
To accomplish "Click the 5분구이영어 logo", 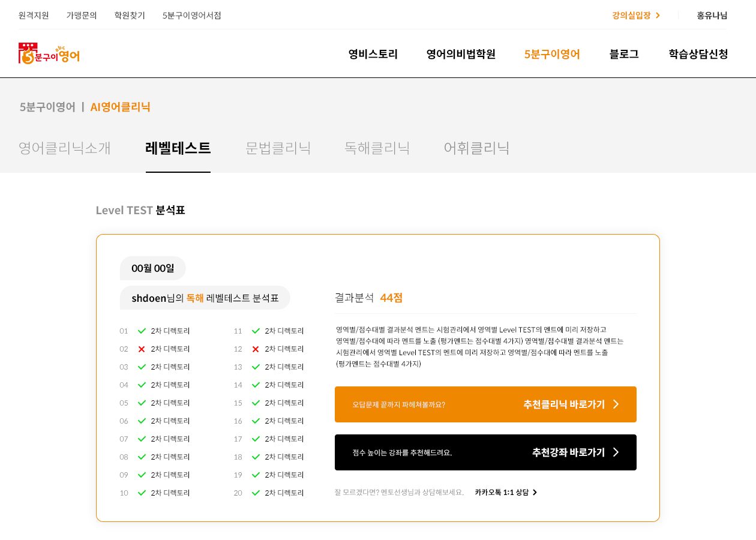I will pos(49,53).
